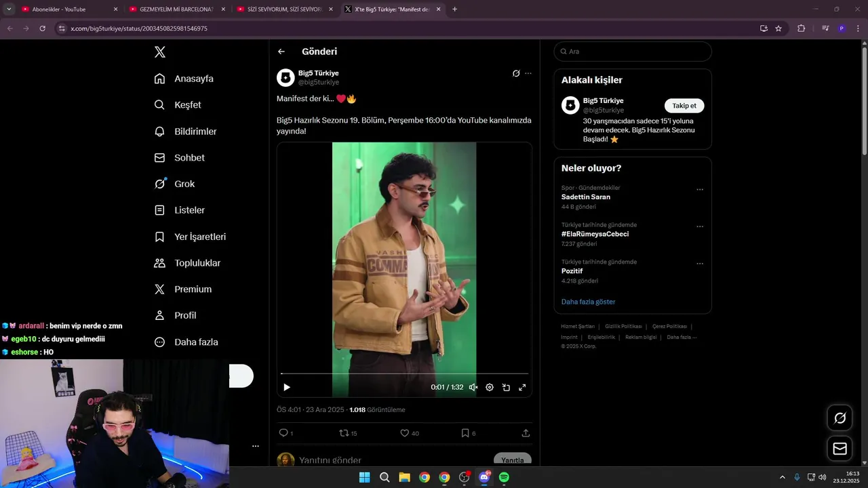Screen dimensions: 868x488
Task: Open Sohbet messages
Action: click(x=179, y=157)
